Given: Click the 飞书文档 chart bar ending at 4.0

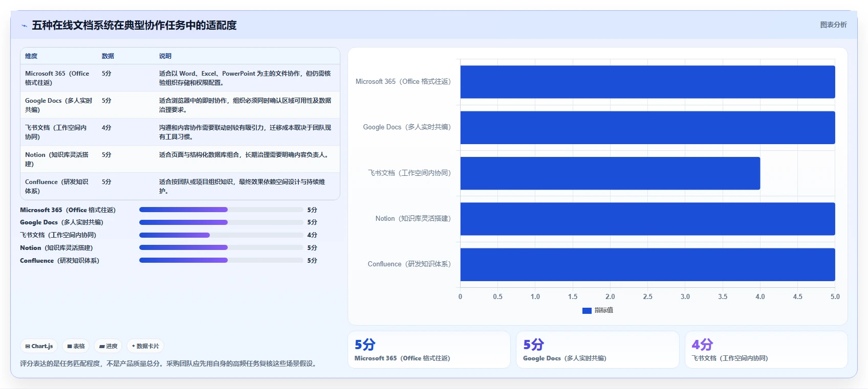Looking at the screenshot, I should click(x=610, y=173).
